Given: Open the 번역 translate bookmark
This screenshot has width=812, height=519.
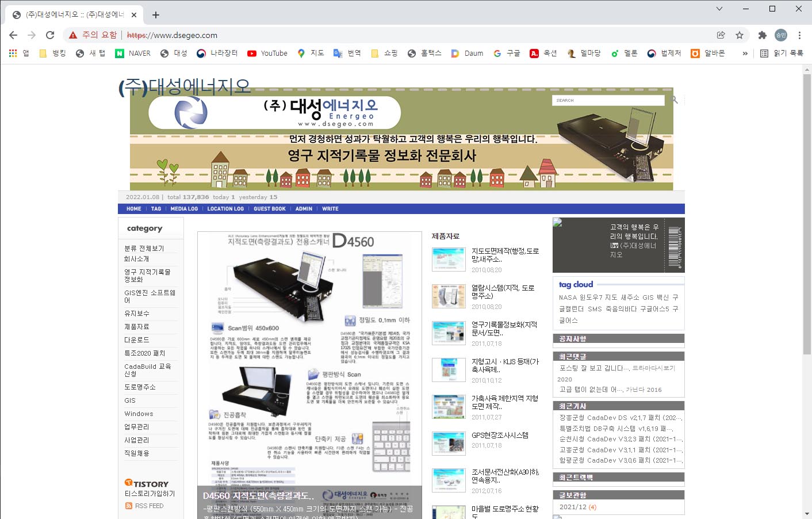Looking at the screenshot, I should click(x=347, y=53).
